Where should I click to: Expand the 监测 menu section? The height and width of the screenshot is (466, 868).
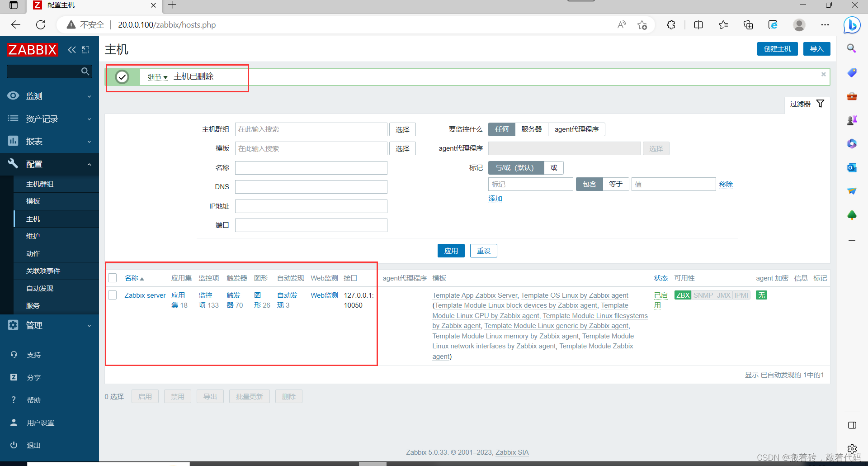pos(49,96)
